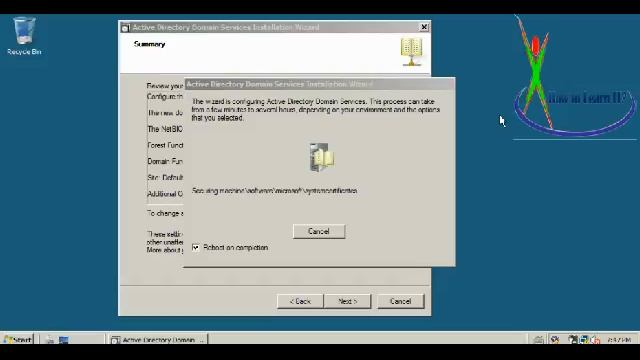
Task: Click the Next button in Summary wizard
Action: (347, 301)
